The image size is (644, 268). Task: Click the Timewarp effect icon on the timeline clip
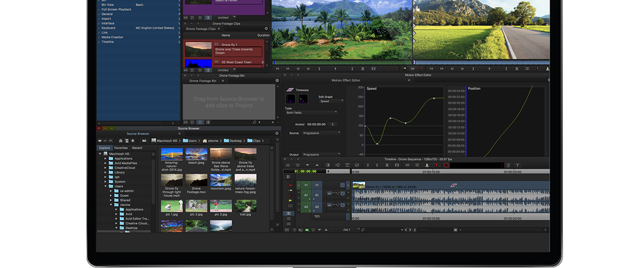click(x=453, y=184)
